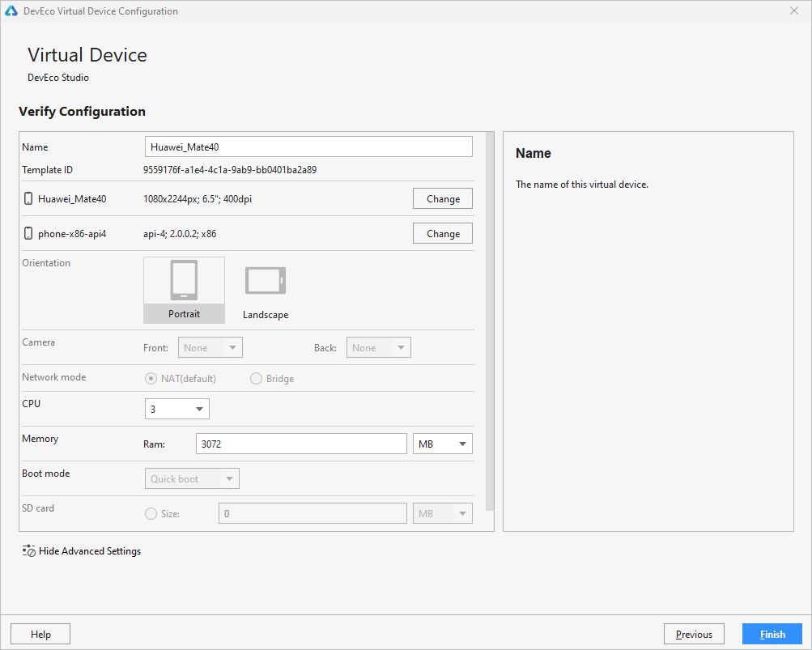
Task: Open the Back camera dropdown
Action: (379, 348)
